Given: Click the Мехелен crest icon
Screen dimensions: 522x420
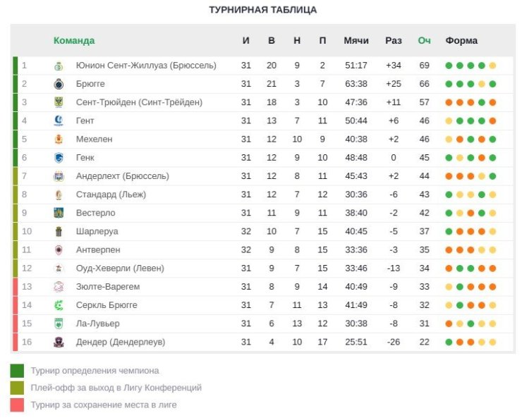Looking at the screenshot, I should (x=59, y=140).
